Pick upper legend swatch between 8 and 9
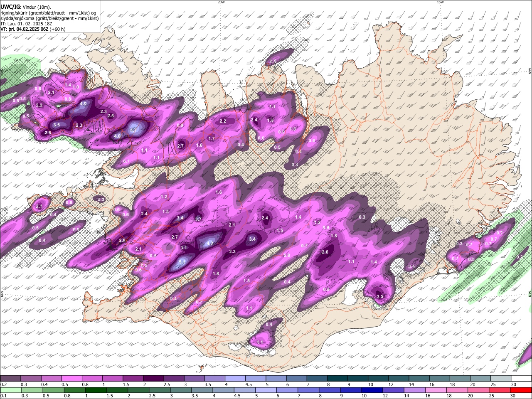Screen dimensions: 532x399 point(337,379)
